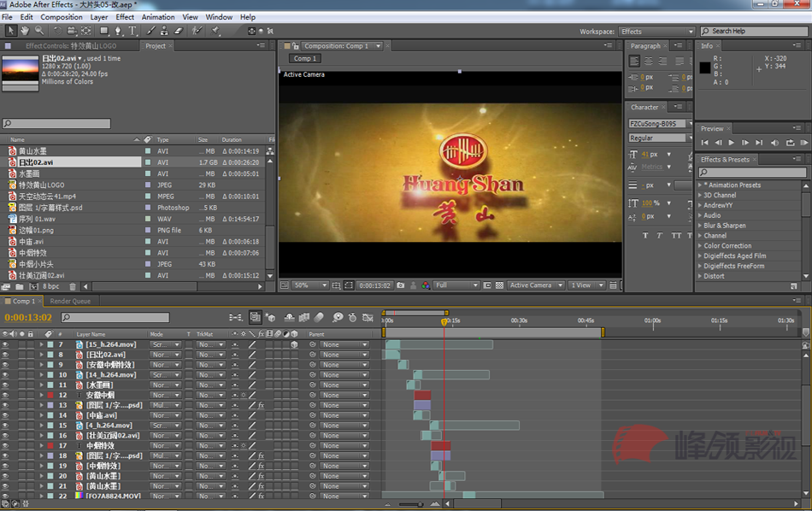Open the Workspace Effects dropdown
Viewport: 812px width, 511px height.
[x=656, y=32]
